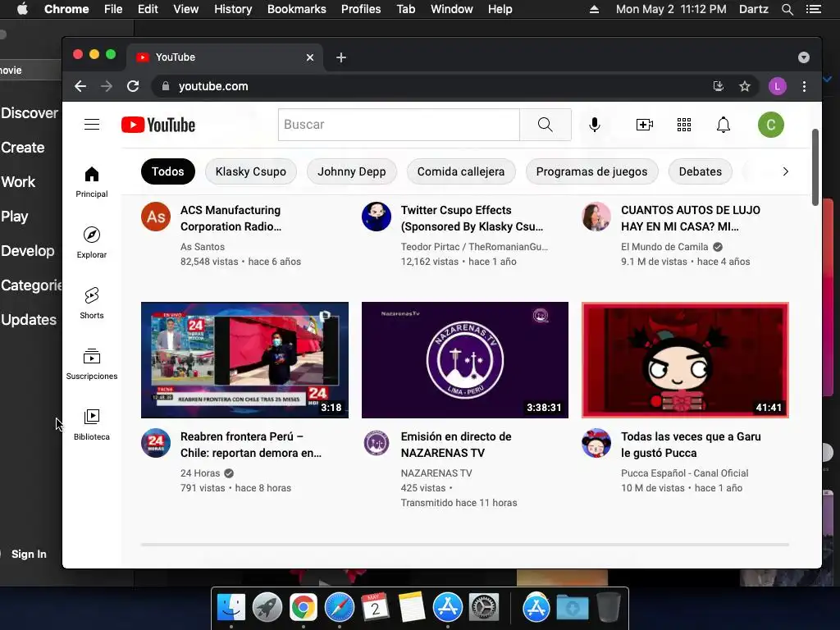Go to Principal home in sidebar
Image resolution: width=840 pixels, height=630 pixels.
pos(92,182)
